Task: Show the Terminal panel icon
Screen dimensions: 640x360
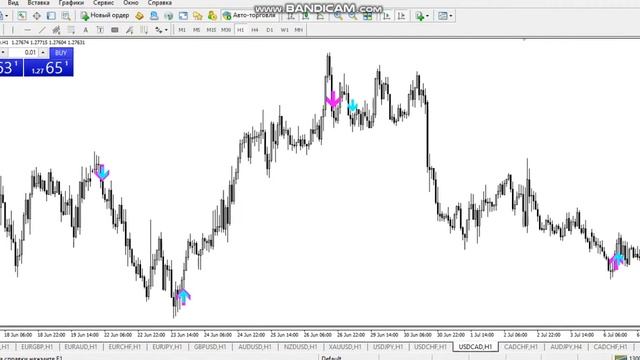Action: coord(51,16)
